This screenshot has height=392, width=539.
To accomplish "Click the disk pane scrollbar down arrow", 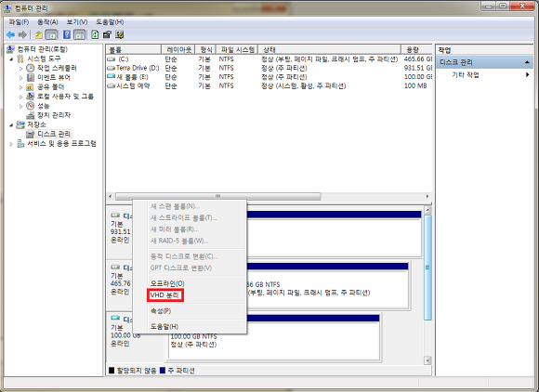I will point(427,360).
